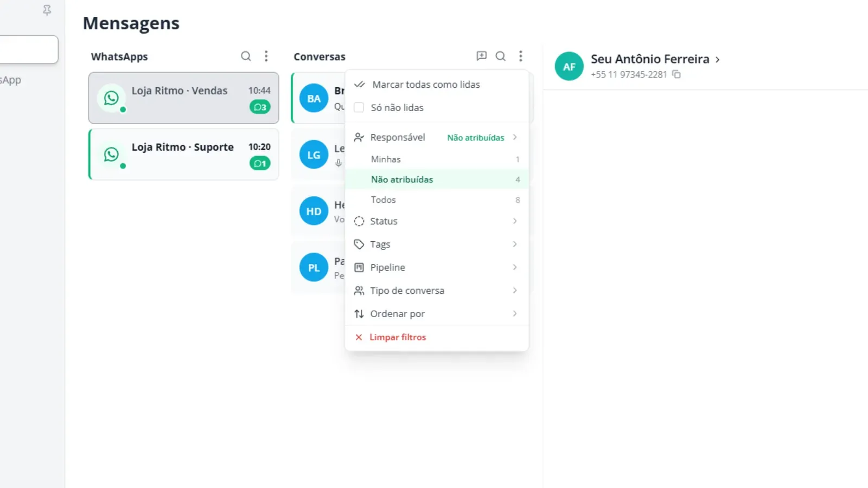Expand the Tags filter submenu
This screenshot has width=868, height=488.
437,245
